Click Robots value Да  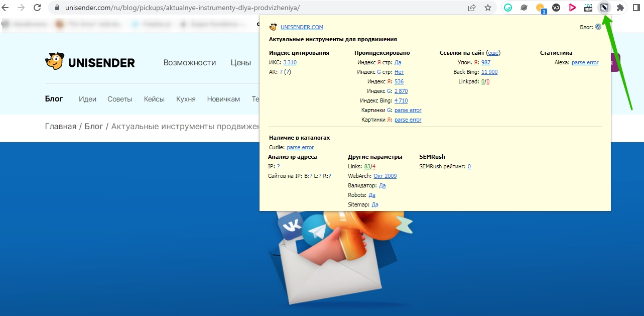[x=372, y=195]
